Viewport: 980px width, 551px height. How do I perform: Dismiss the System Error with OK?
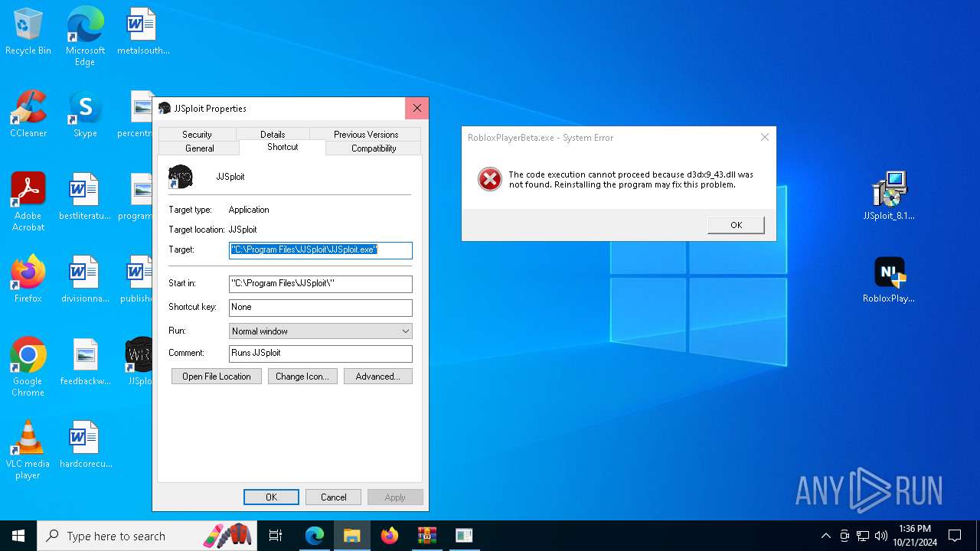click(737, 225)
